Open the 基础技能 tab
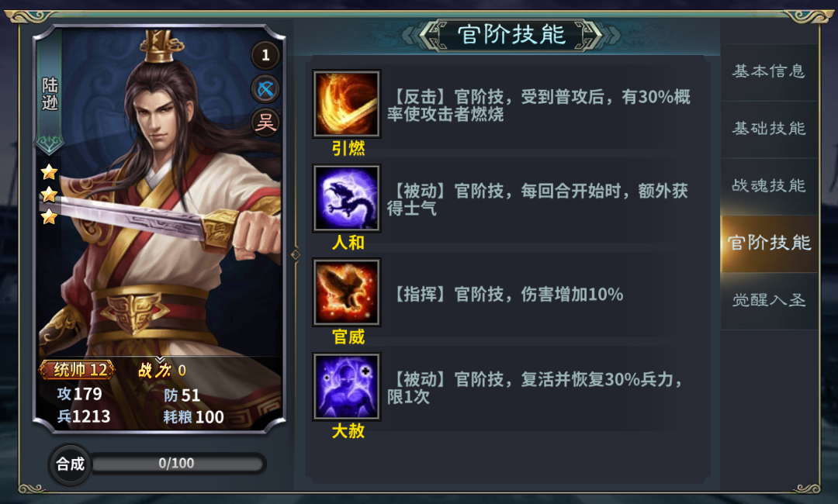 (769, 129)
